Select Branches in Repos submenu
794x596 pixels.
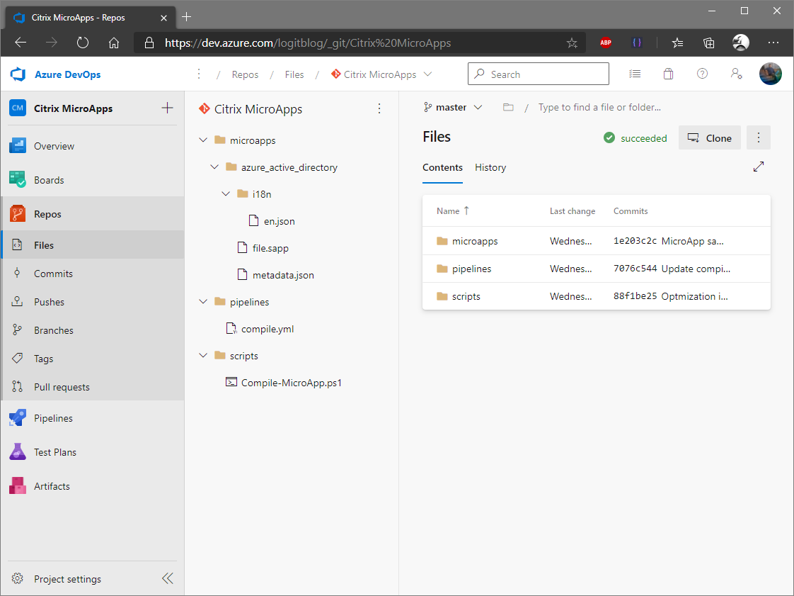(92, 330)
